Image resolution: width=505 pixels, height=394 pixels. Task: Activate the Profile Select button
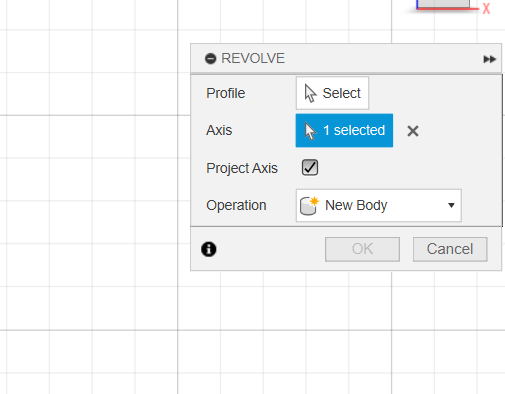click(332, 93)
